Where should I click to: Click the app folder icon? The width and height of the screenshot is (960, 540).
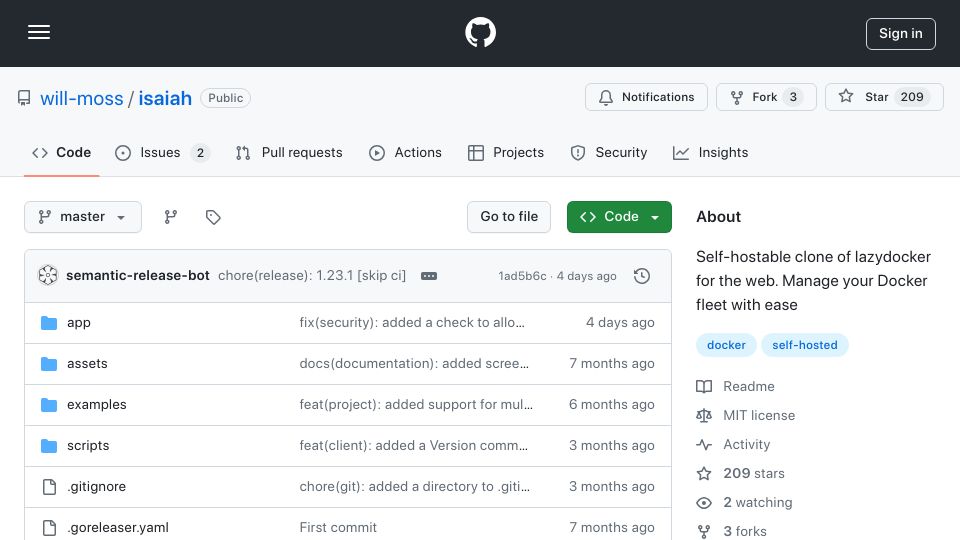49,323
